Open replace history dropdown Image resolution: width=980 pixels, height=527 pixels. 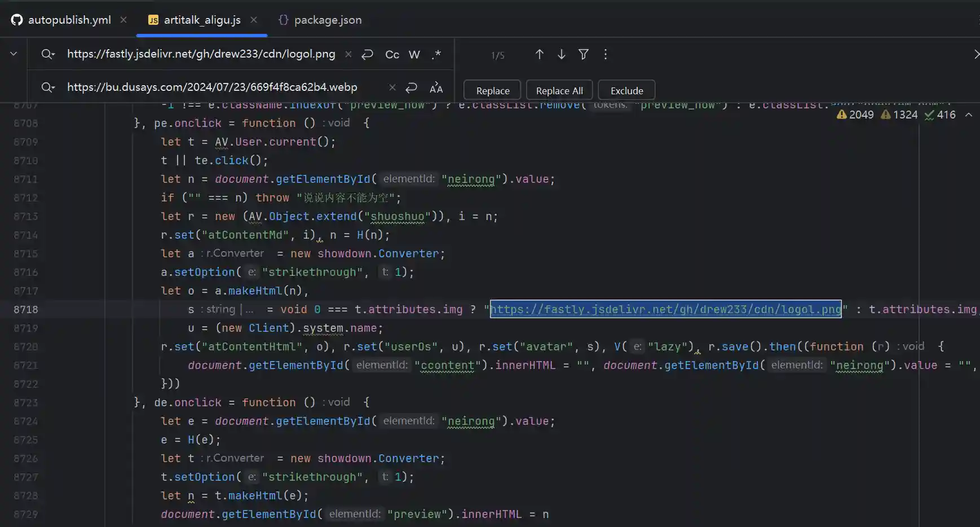click(x=48, y=87)
